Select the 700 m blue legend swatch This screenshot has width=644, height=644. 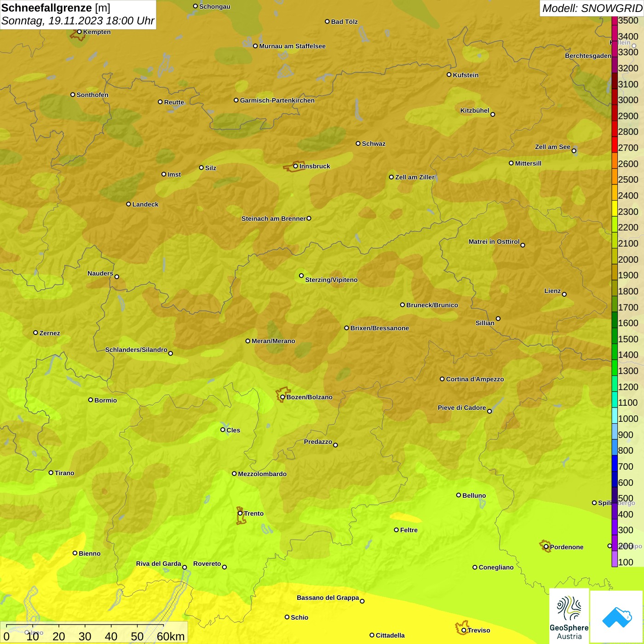click(615, 463)
